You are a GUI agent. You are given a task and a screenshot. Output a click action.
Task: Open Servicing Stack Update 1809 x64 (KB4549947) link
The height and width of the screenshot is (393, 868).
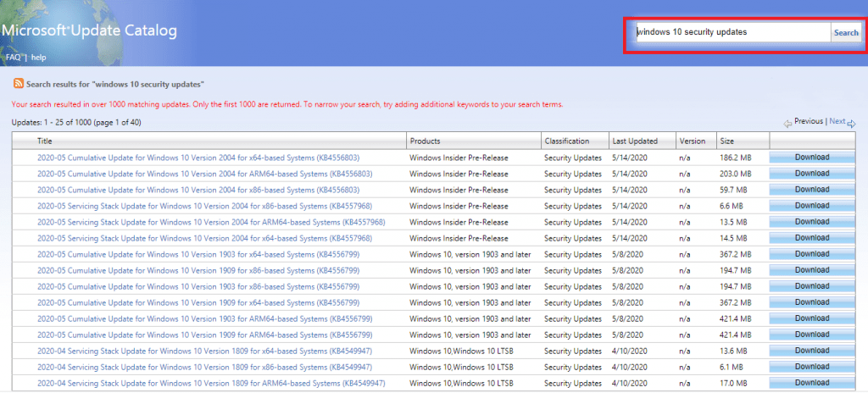(204, 351)
